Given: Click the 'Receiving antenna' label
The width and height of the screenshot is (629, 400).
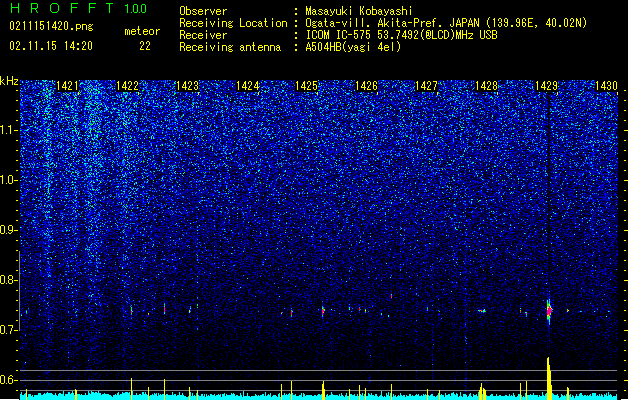Looking at the screenshot, I should [230, 47].
